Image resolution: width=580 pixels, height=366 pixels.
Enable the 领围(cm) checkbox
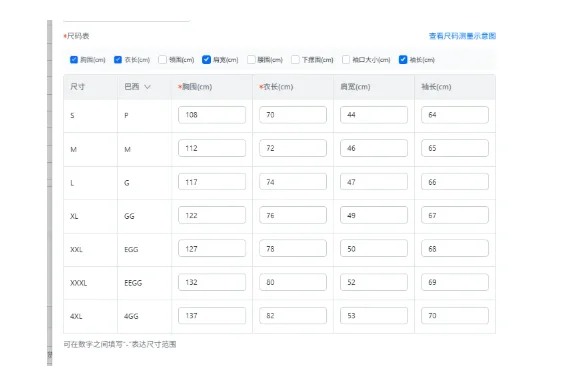(x=162, y=60)
